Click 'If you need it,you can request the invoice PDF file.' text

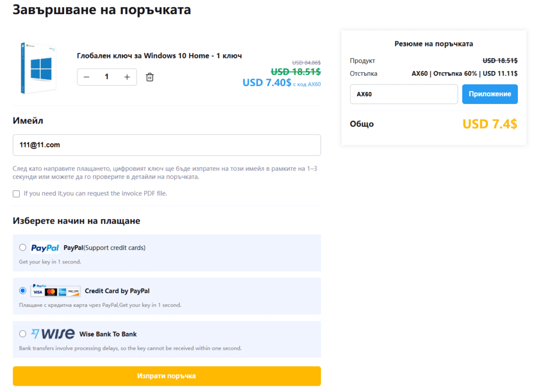pyautogui.click(x=95, y=193)
